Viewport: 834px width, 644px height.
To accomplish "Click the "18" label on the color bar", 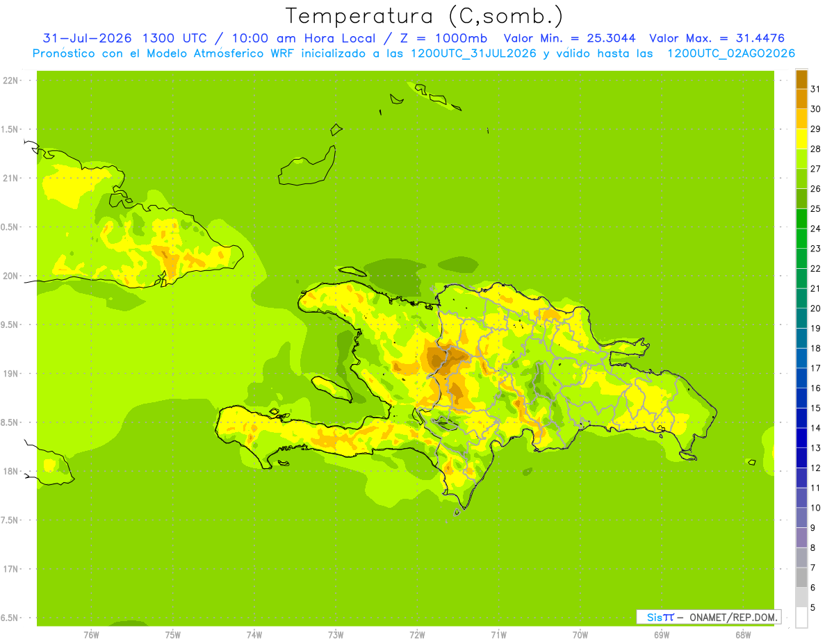I will point(815,348).
